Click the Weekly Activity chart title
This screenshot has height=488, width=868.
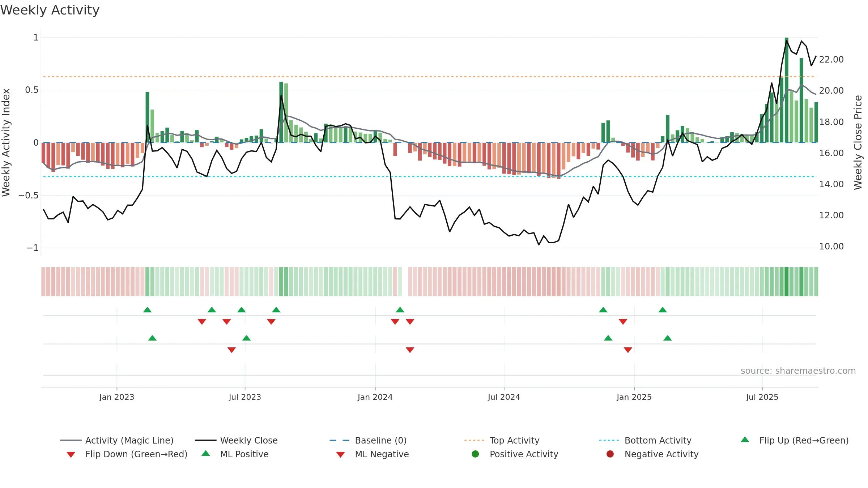coord(50,10)
